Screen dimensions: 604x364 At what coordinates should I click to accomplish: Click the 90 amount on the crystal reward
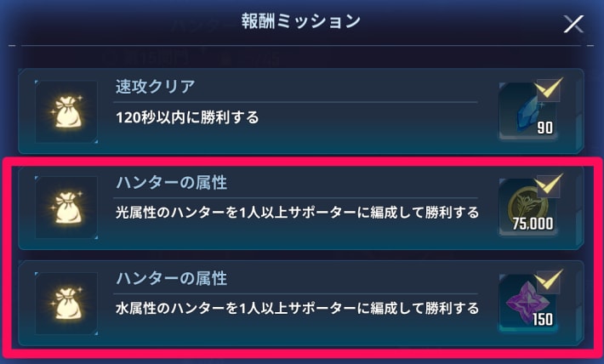pos(544,128)
